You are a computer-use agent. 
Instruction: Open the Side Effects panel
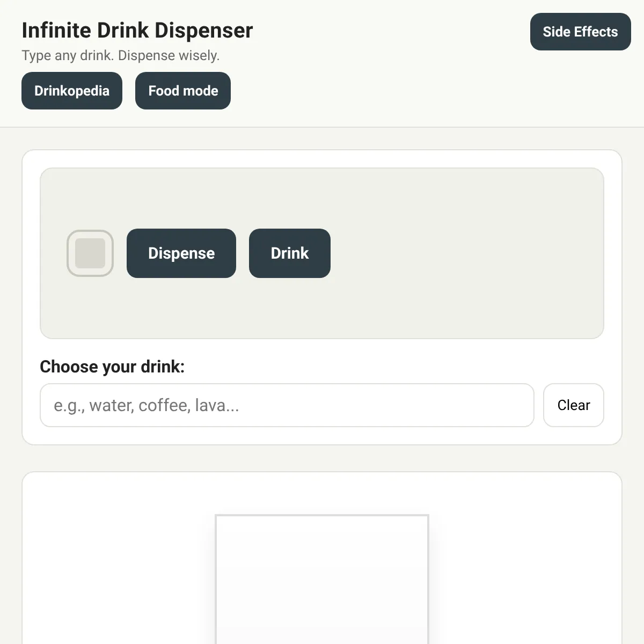(x=580, y=32)
